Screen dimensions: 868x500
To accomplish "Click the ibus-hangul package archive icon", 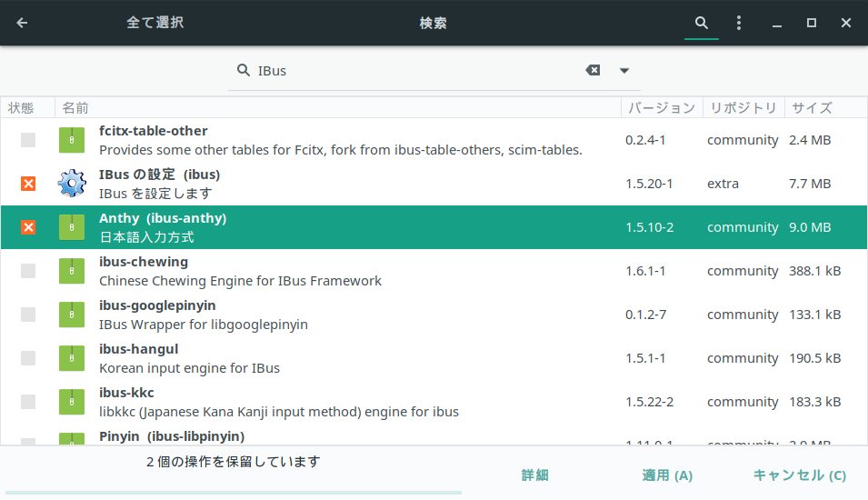I will (x=72, y=358).
